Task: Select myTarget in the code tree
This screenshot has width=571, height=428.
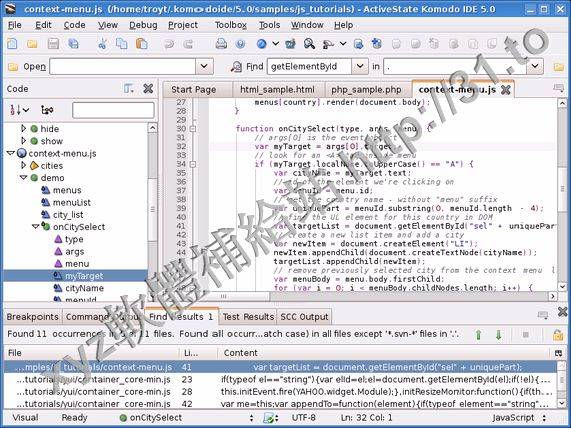Action: 75,276
